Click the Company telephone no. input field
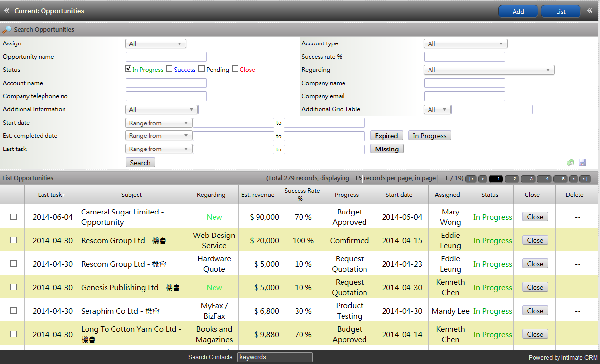The width and height of the screenshot is (600, 364). 166,96
